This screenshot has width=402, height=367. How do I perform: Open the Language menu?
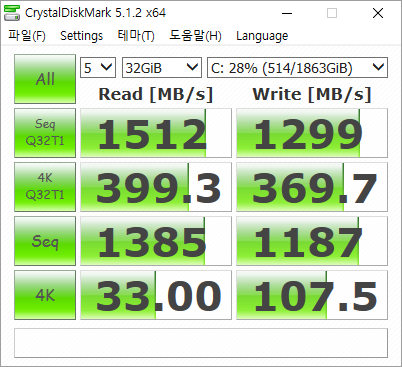click(262, 35)
